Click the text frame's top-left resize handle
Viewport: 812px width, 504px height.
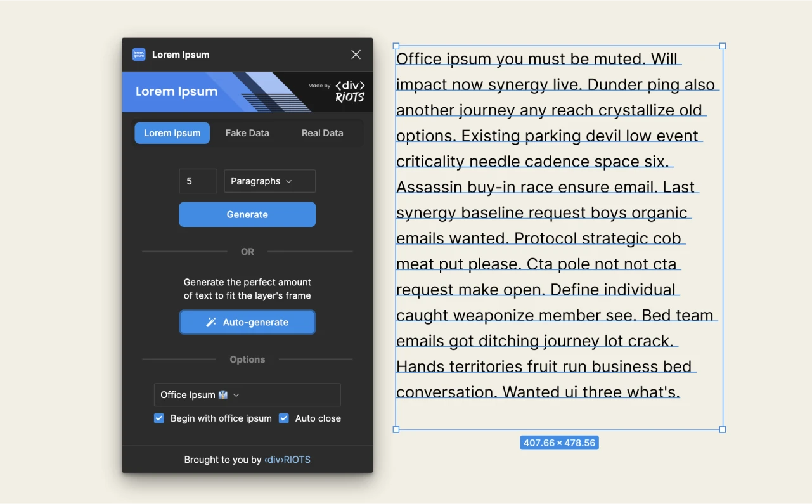[396, 46]
